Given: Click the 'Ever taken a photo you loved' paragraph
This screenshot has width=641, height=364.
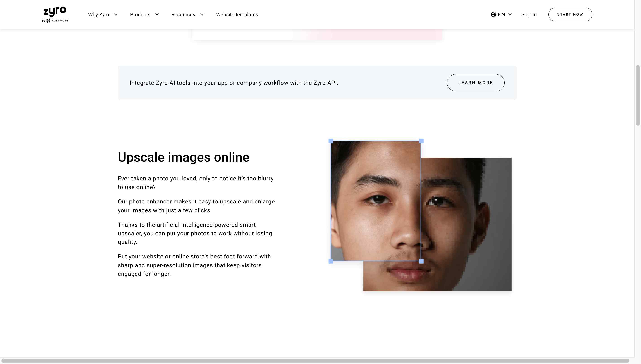Looking at the screenshot, I should click(x=196, y=183).
